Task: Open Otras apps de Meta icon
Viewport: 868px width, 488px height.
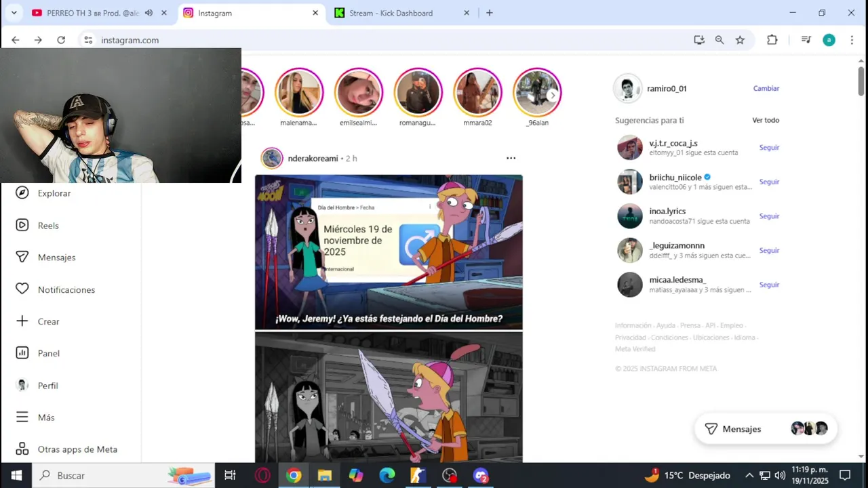Action: pos(22,449)
